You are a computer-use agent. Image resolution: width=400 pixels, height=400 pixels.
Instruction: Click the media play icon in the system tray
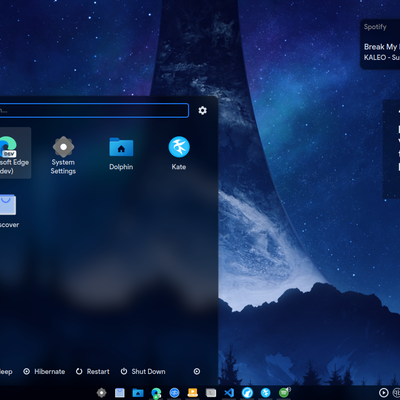(x=384, y=393)
